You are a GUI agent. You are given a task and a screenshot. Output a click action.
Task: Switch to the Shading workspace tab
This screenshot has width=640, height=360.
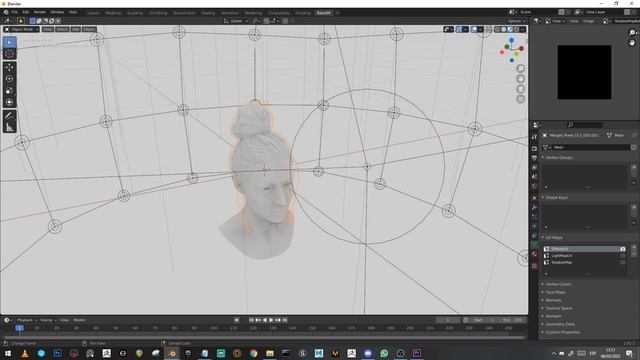tap(208, 13)
